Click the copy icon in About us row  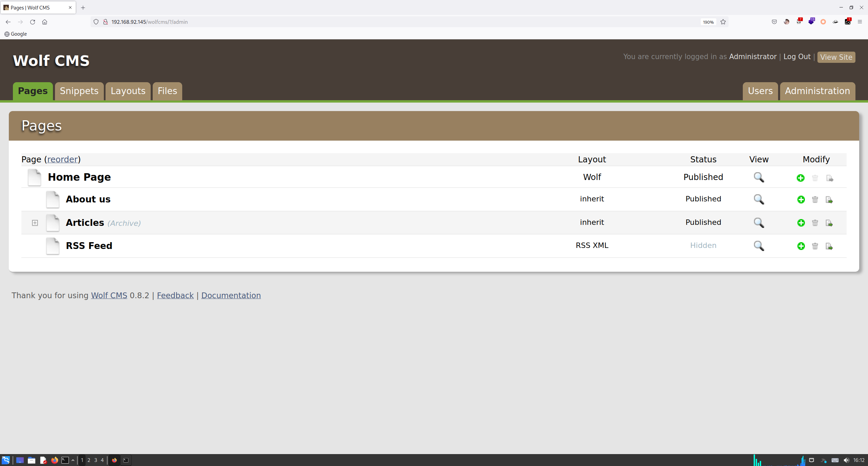pos(829,200)
